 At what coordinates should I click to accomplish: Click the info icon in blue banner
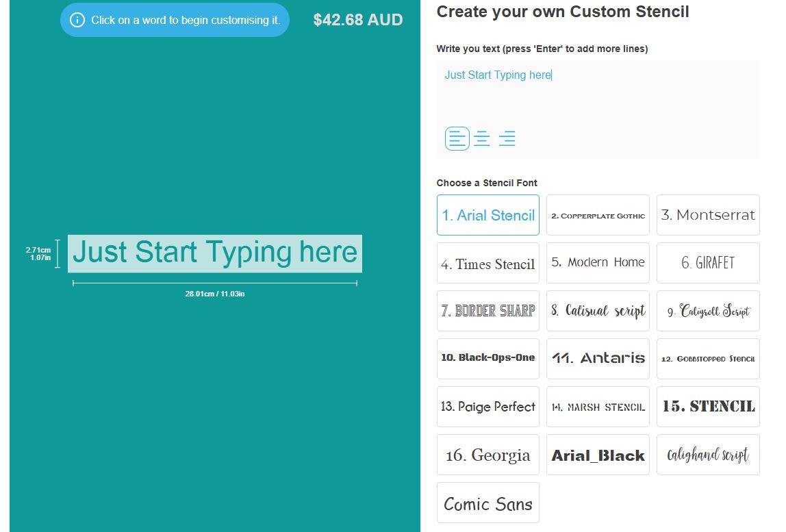[77, 20]
